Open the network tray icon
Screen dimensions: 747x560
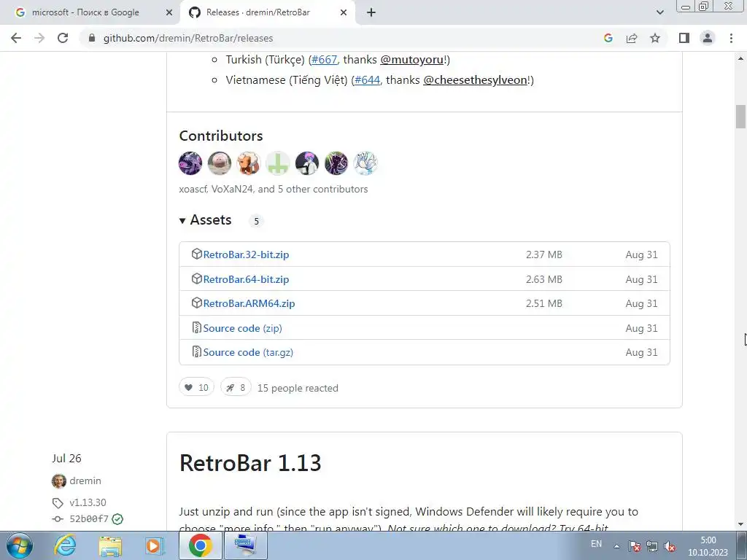click(x=651, y=546)
